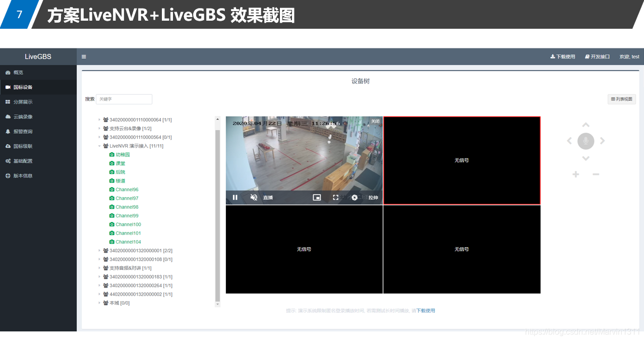Select Channel96 in device tree
644x341 pixels.
coord(127,190)
